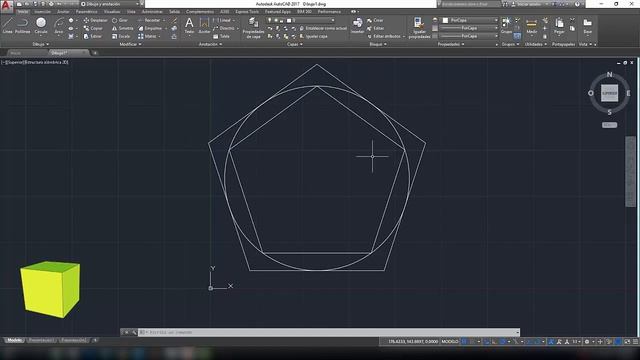
Task: Click the Grupo tool icon
Action: 506,25
